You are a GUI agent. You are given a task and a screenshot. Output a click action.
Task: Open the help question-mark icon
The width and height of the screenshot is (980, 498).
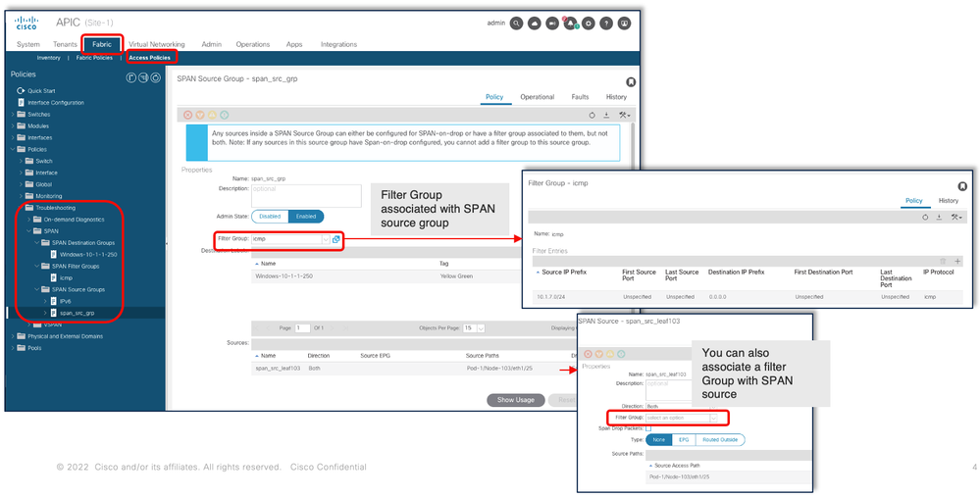tap(605, 24)
